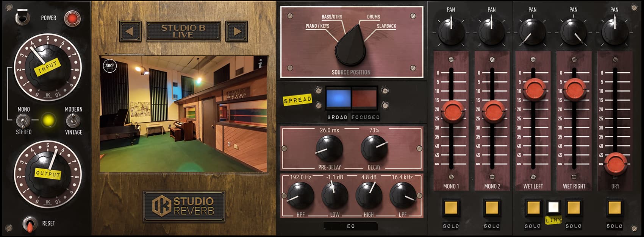Solo the Dry channel

tap(614, 208)
